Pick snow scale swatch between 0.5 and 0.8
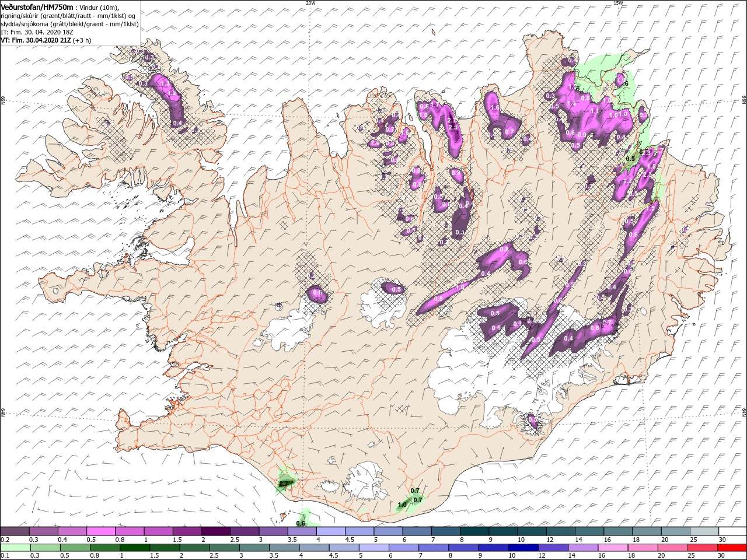Viewport: 747px width, 560px height. click(x=100, y=531)
